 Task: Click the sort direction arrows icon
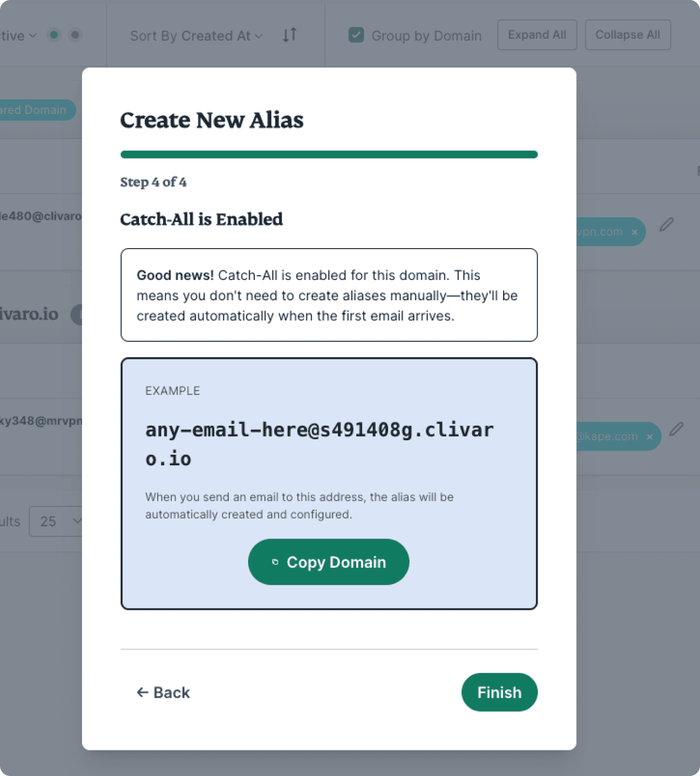coord(289,35)
